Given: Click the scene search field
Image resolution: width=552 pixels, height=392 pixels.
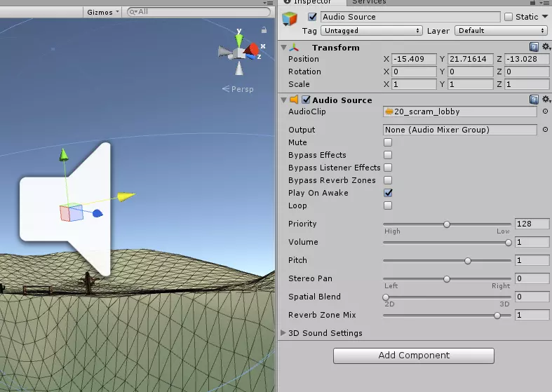Looking at the screenshot, I should coord(199,12).
